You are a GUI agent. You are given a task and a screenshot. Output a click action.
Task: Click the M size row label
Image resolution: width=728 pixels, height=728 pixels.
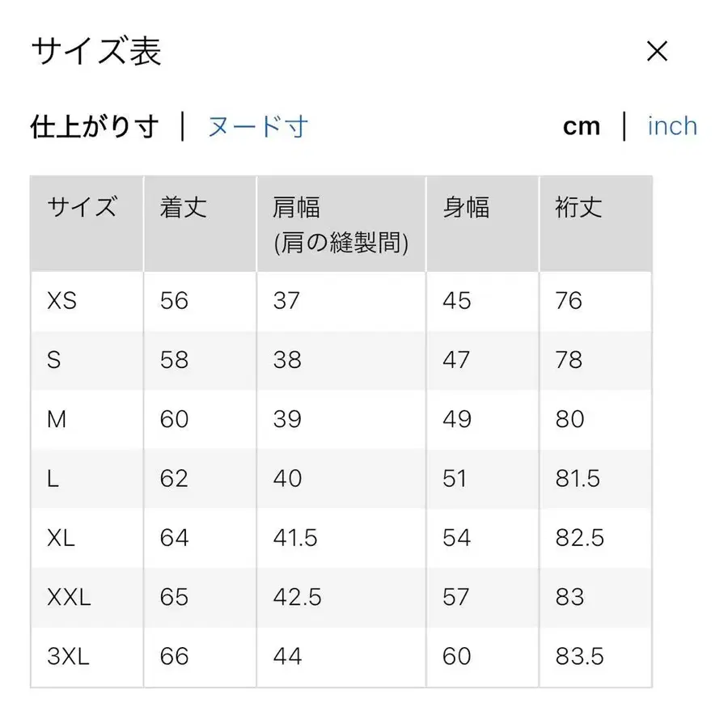point(57,419)
